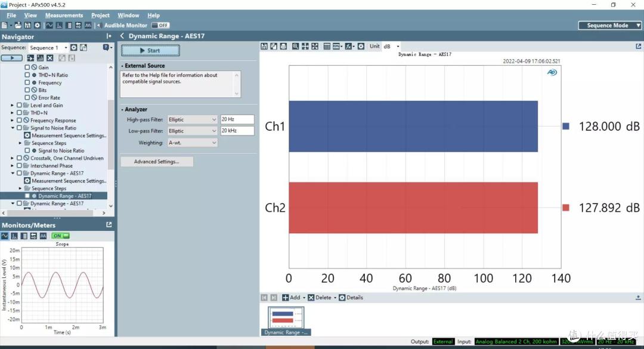Click the Open Project icon in main toolbar
Image resolution: width=644 pixels, height=349 pixels.
coord(18,26)
